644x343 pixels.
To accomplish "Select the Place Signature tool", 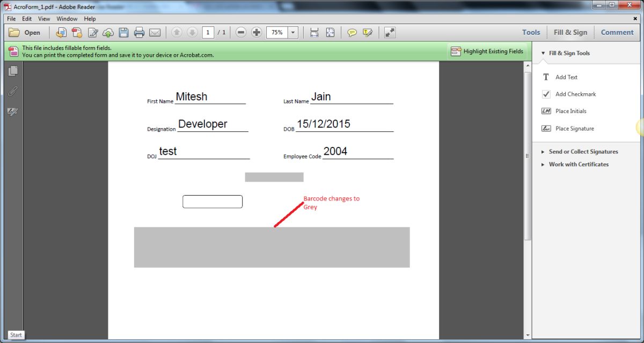I will (x=568, y=129).
